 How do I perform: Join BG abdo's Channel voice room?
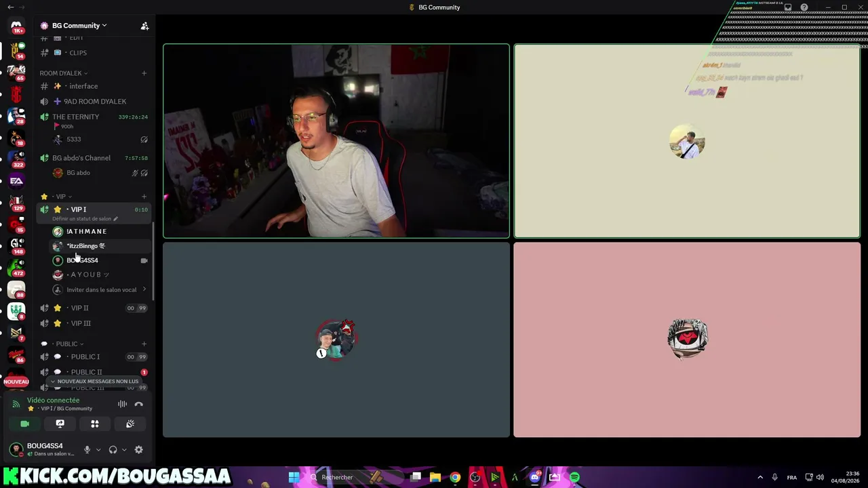[x=94, y=158]
